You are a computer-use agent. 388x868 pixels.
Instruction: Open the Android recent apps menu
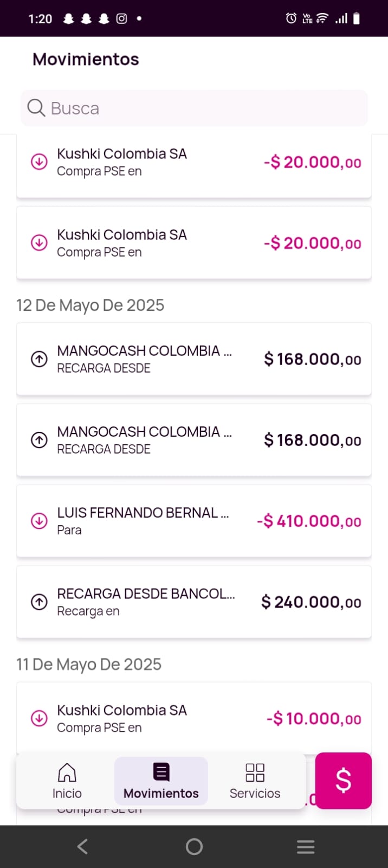306,846
